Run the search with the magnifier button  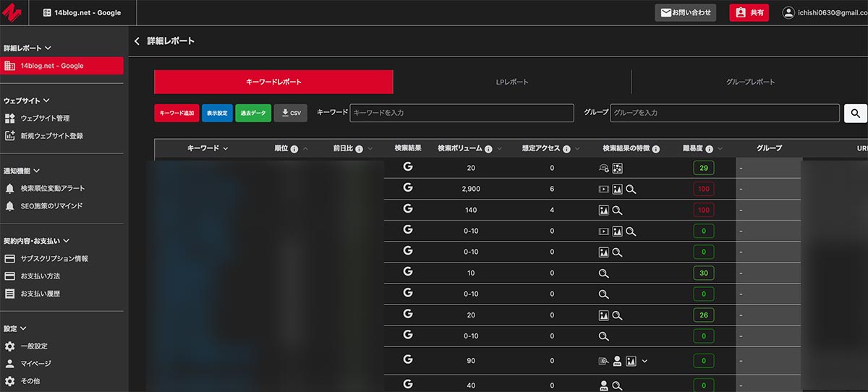point(855,113)
